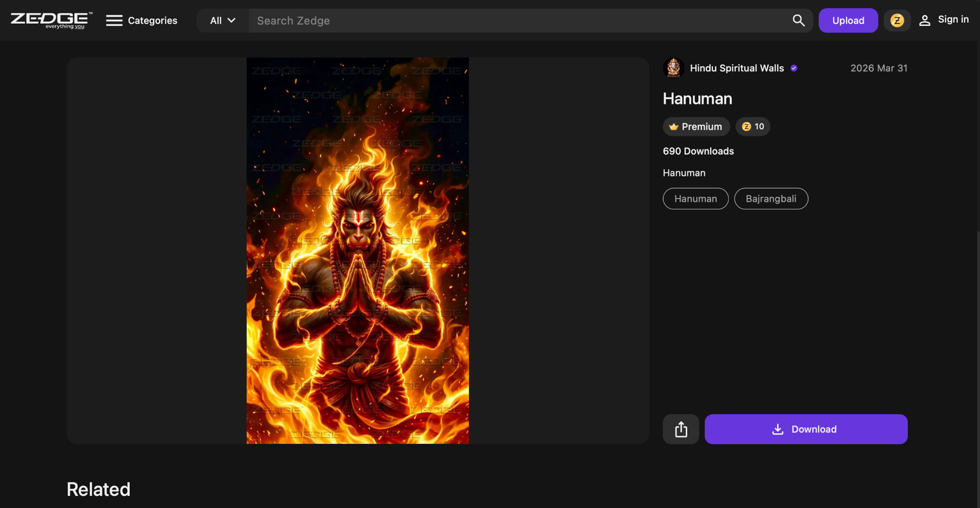Expand the All search filter dropdown
Screen dimensions: 980x508
coord(223,20)
